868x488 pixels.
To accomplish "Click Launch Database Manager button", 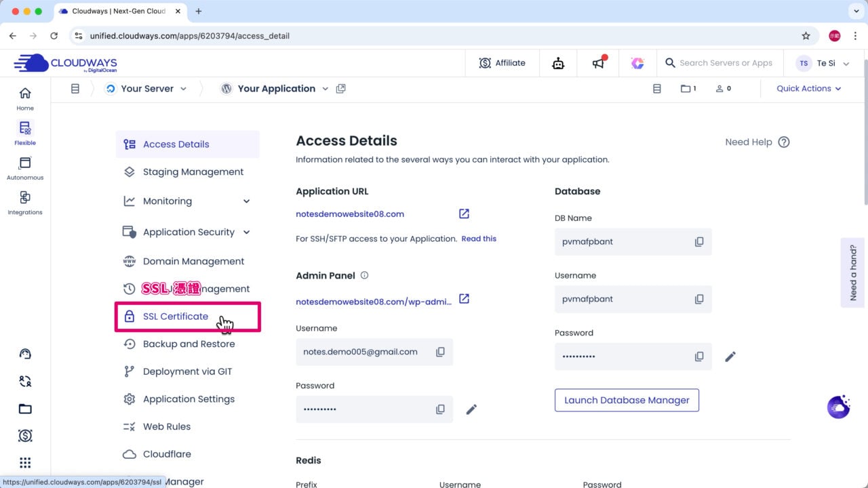I will click(x=626, y=400).
